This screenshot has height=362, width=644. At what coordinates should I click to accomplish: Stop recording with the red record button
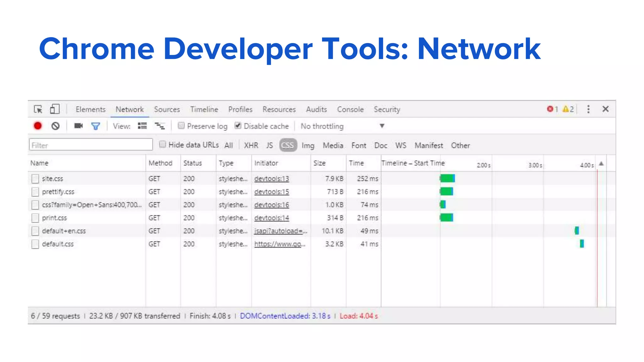click(38, 126)
